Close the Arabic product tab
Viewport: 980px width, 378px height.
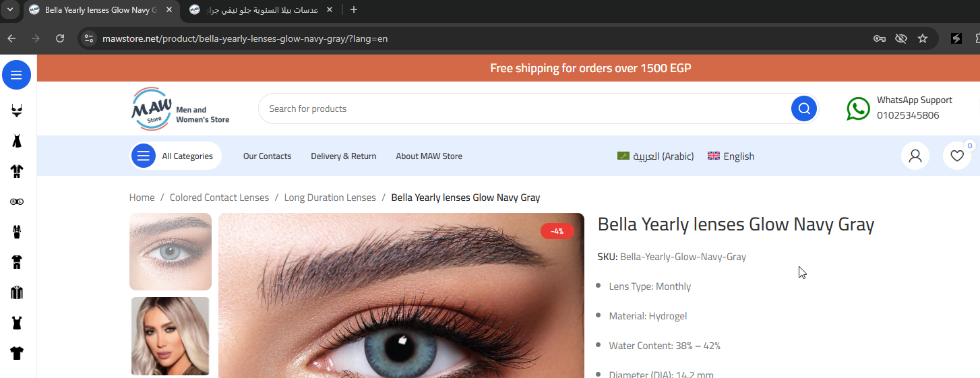coord(329,10)
